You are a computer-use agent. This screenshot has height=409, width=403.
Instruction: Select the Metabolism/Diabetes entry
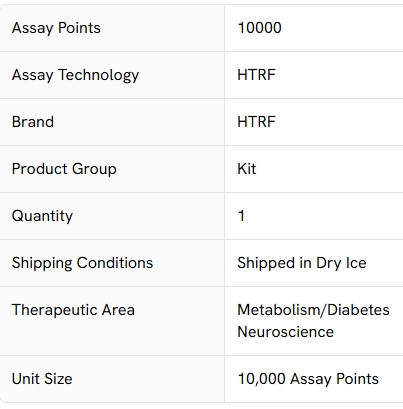click(313, 310)
